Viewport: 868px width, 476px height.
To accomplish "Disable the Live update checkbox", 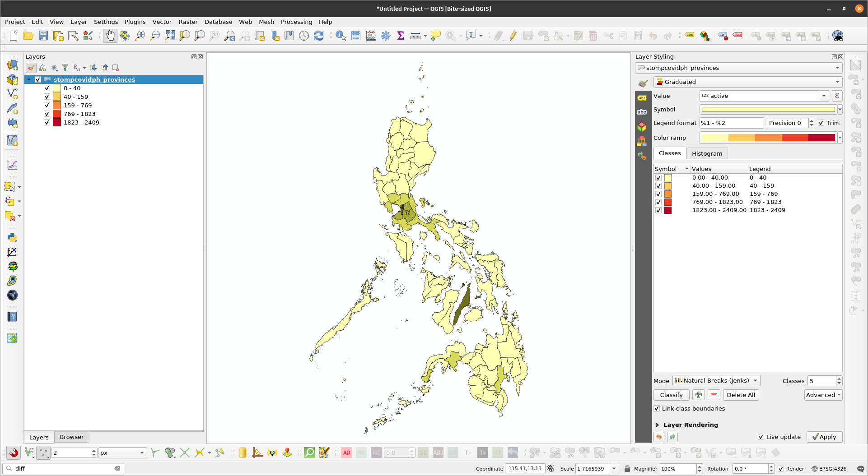I will point(761,437).
